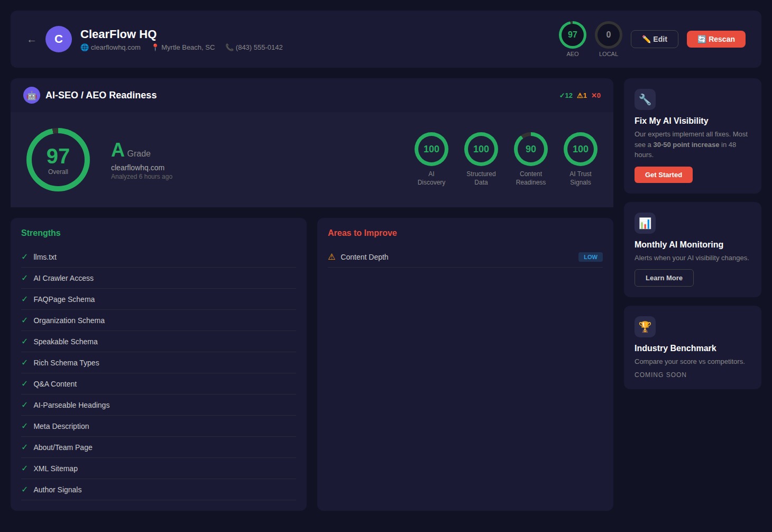772x532 pixels.
Task: Click the Get Started button
Action: point(663,175)
